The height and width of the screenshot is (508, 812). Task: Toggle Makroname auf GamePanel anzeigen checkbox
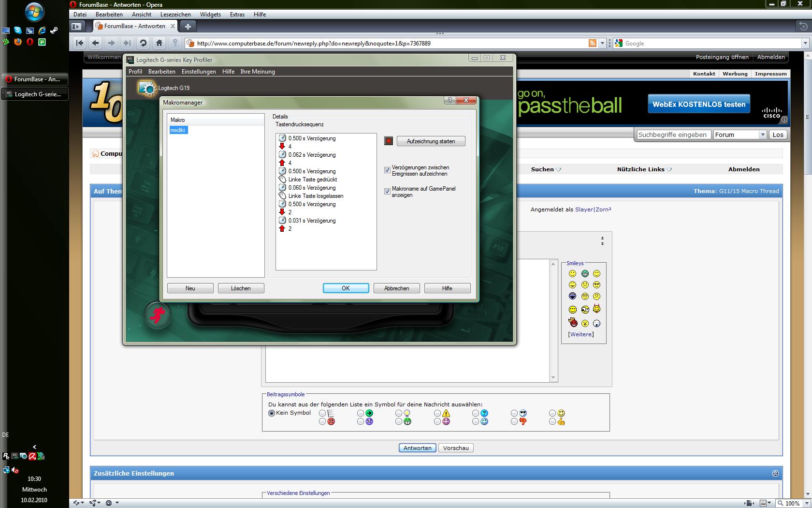tap(387, 192)
